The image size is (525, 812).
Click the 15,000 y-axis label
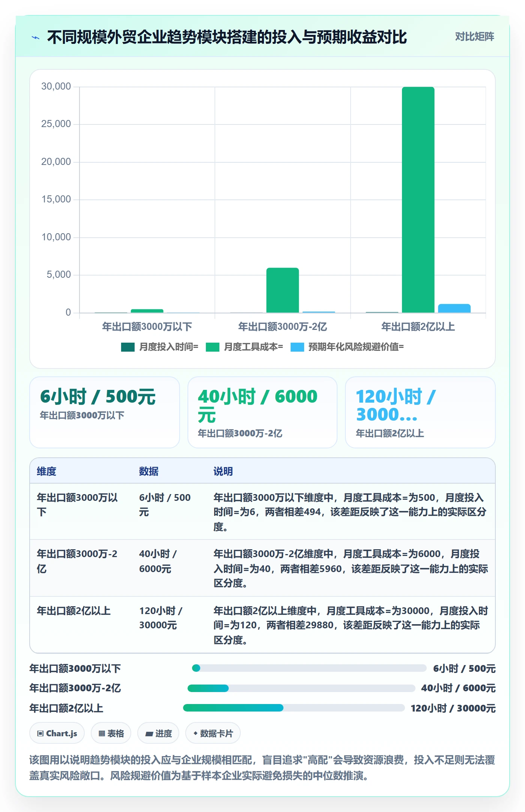56,199
